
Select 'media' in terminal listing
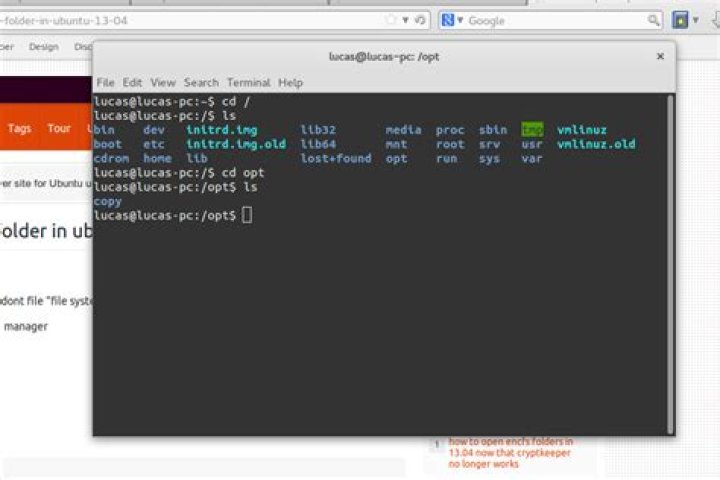403,130
